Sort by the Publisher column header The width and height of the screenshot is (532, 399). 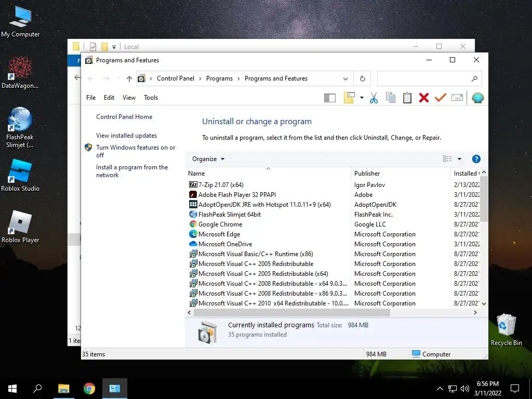(401, 174)
